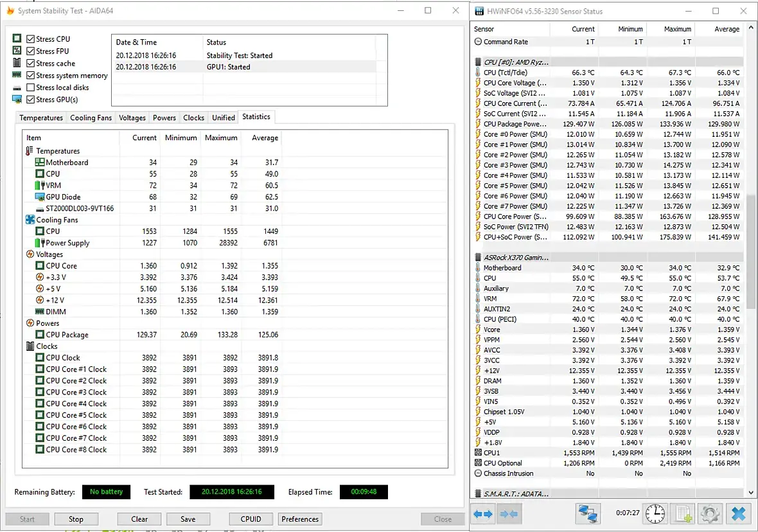Click the AIDA64 flame title icon
The height and width of the screenshot is (532, 758).
[10, 11]
